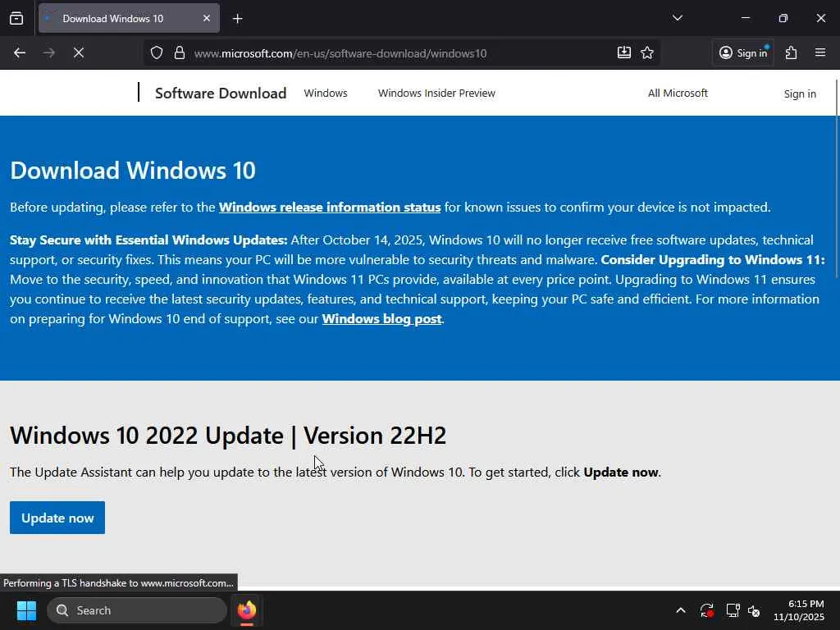Open the Windows blog post link
This screenshot has width=840, height=630.
click(x=382, y=319)
